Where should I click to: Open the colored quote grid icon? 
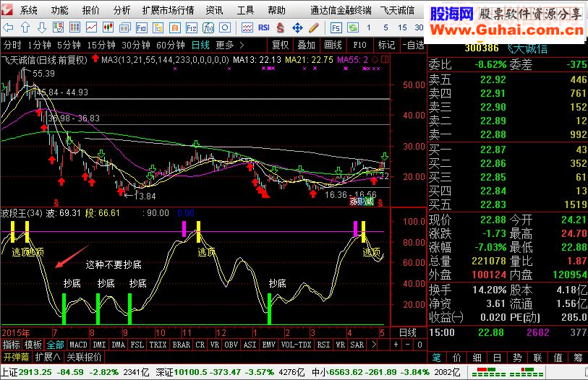pos(75,27)
